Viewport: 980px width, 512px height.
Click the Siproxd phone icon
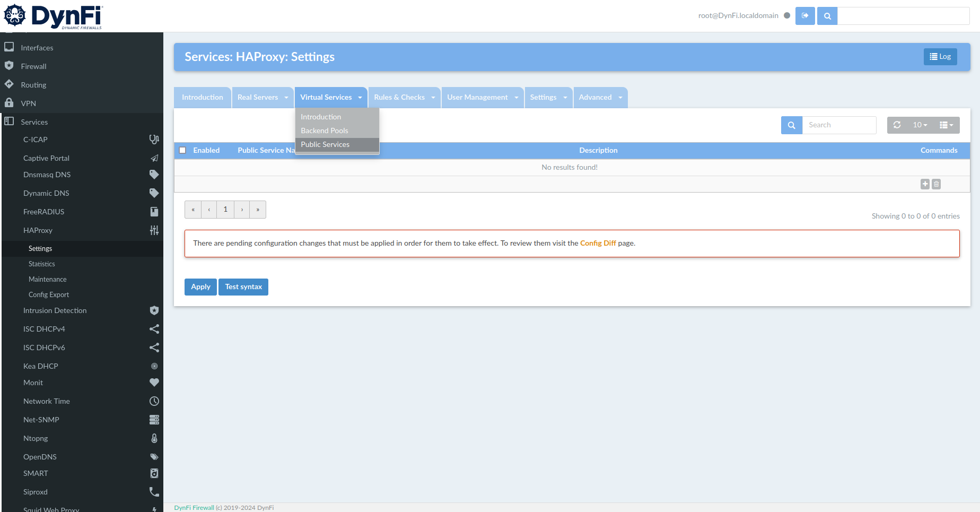pyautogui.click(x=154, y=492)
